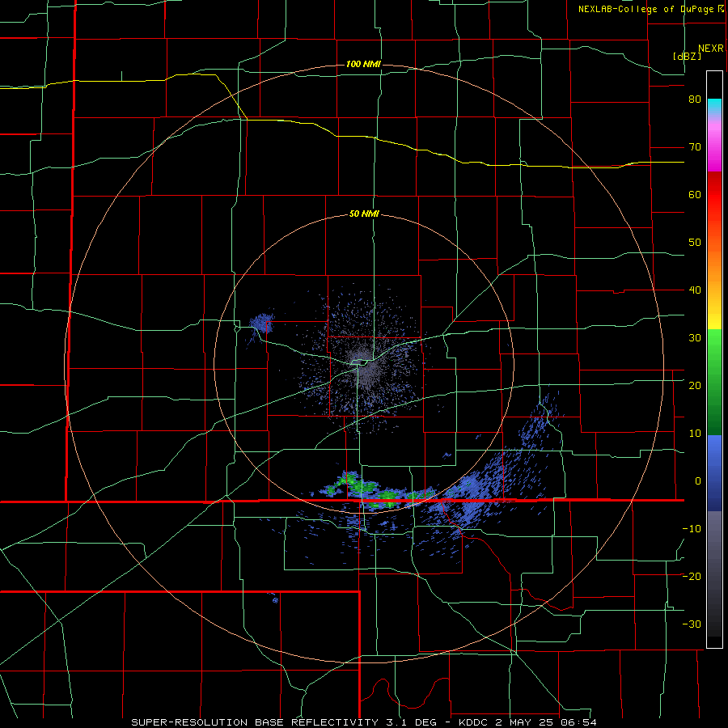Click the -20 value on the dBZ scale
The image size is (728, 728).
point(692,577)
